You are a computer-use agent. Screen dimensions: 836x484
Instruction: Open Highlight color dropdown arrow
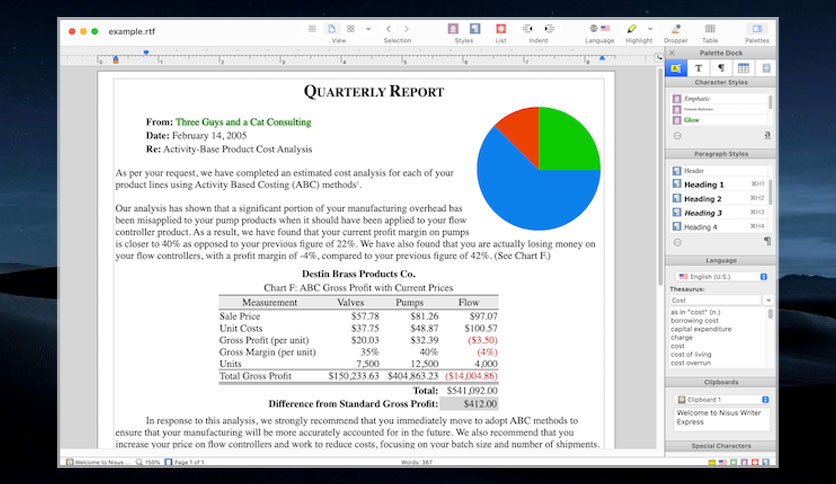click(650, 29)
